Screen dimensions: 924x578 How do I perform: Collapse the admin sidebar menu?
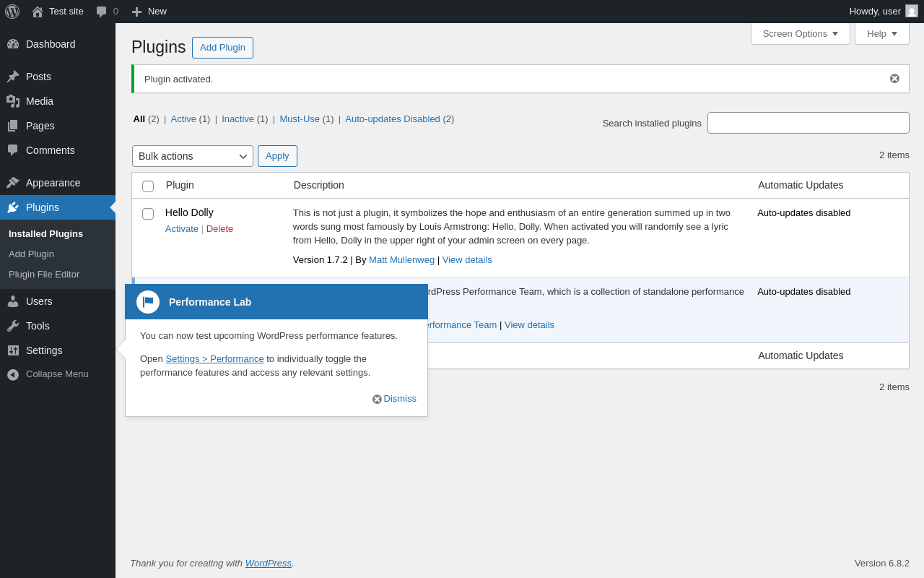[58, 374]
